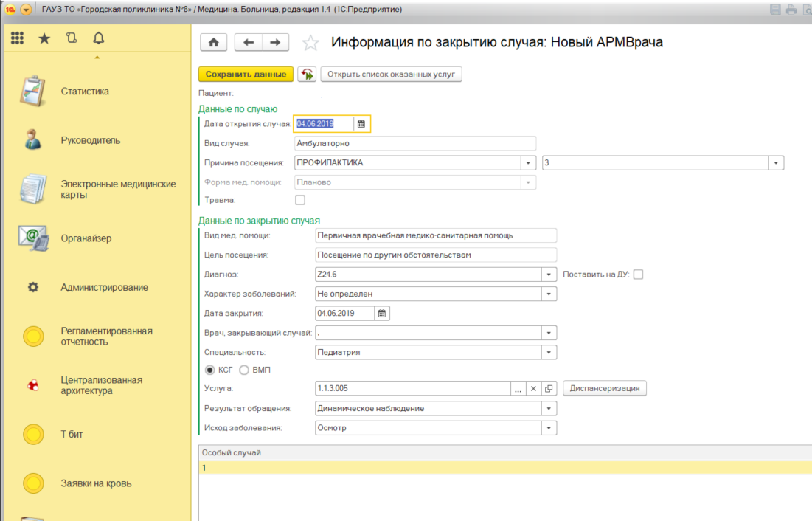Open notifications bell icon
This screenshot has width=812, height=521.
coord(98,38)
